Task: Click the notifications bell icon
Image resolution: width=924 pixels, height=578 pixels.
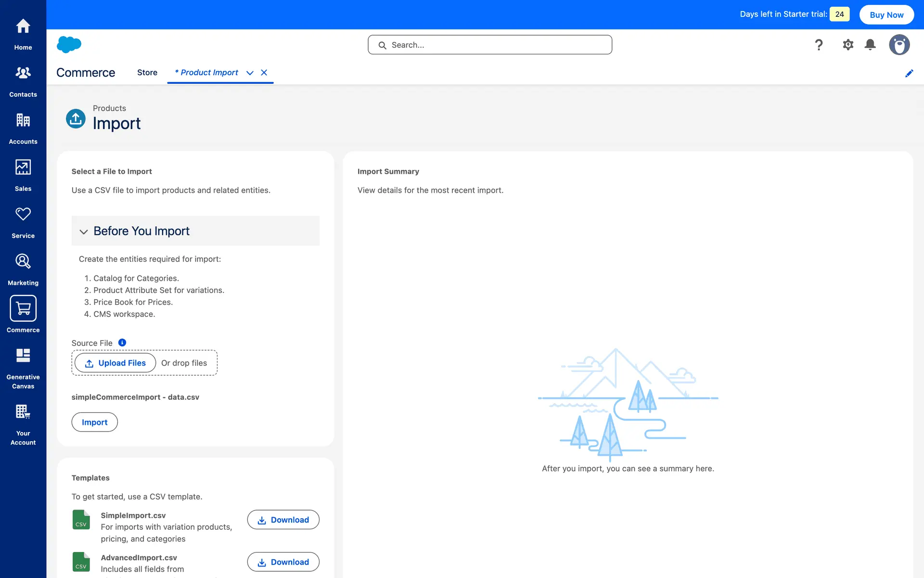Action: pyautogui.click(x=870, y=45)
